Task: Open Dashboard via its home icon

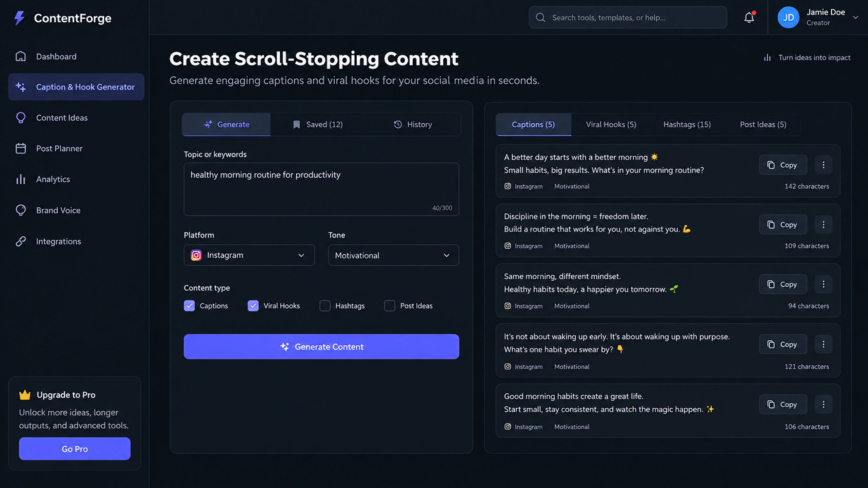Action: click(x=21, y=56)
